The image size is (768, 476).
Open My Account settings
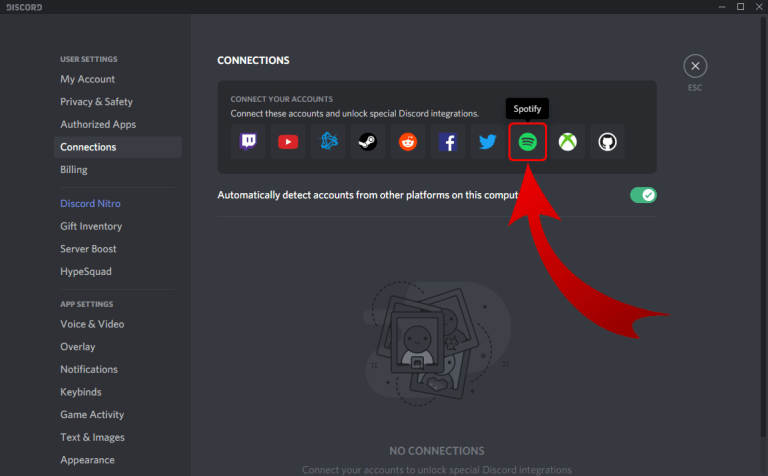pyautogui.click(x=118, y=79)
